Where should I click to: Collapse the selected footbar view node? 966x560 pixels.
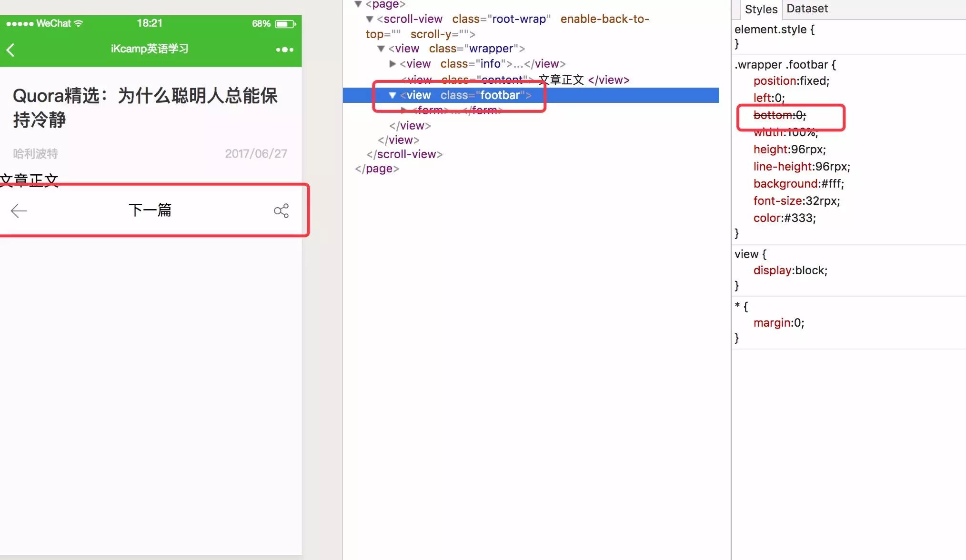(392, 95)
